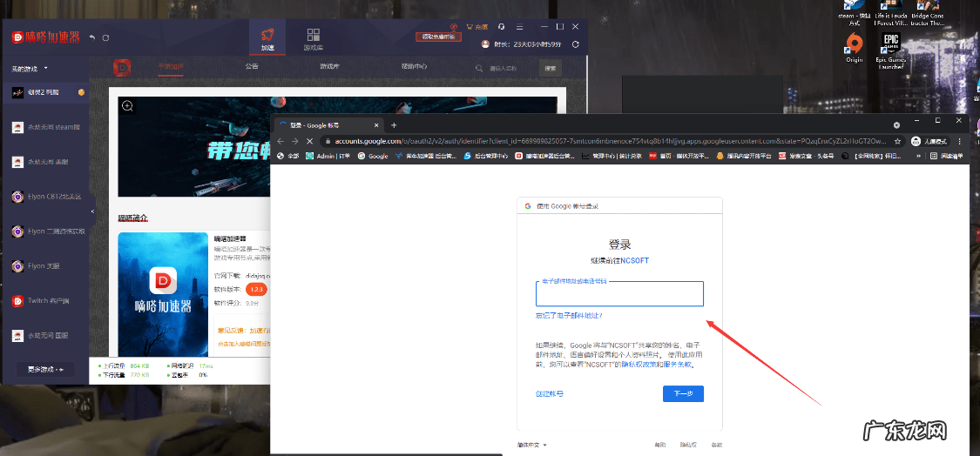Viewport: 980px width, 456px height.
Task: Expand the 我的游戏 dropdown
Action: pos(30,68)
